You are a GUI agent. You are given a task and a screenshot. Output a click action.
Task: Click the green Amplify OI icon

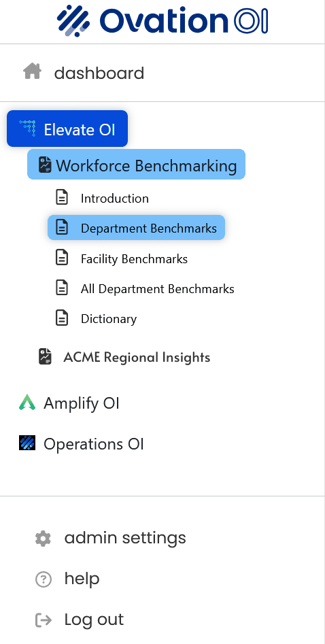pyautogui.click(x=27, y=402)
